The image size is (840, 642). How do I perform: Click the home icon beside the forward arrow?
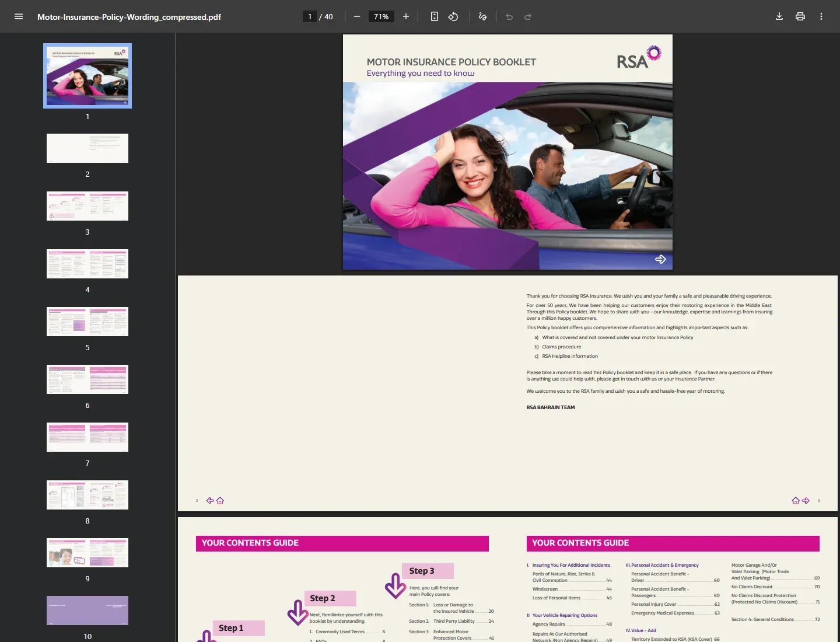click(796, 501)
